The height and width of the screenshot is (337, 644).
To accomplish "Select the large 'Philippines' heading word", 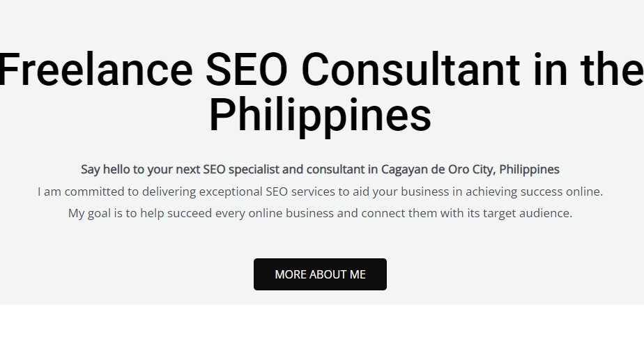I will [x=320, y=116].
